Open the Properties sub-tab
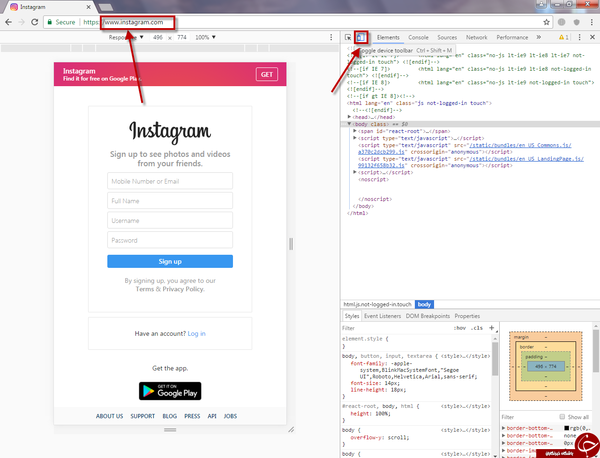Viewport: 600px width, 458px height. click(x=467, y=316)
